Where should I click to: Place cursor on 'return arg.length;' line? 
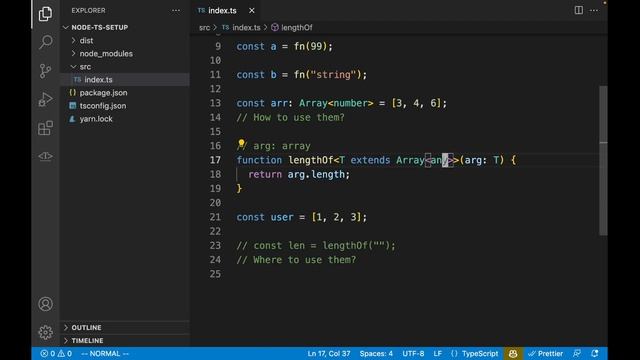299,175
